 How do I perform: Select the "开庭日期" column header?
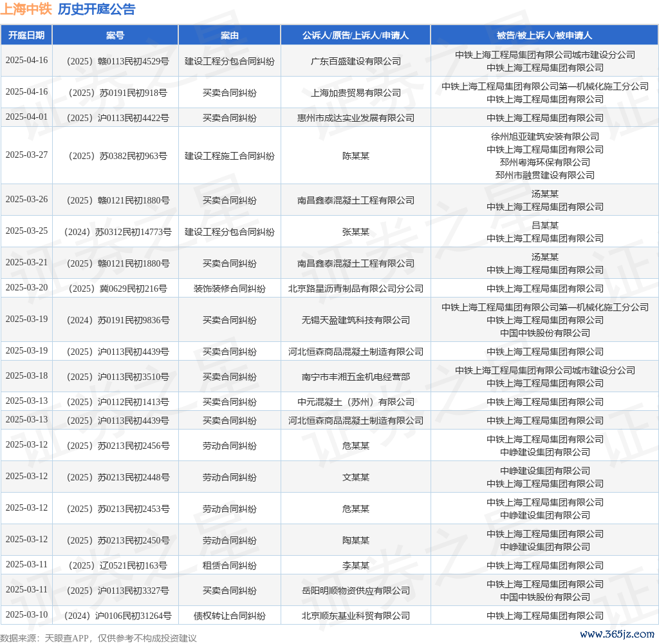coord(26,35)
